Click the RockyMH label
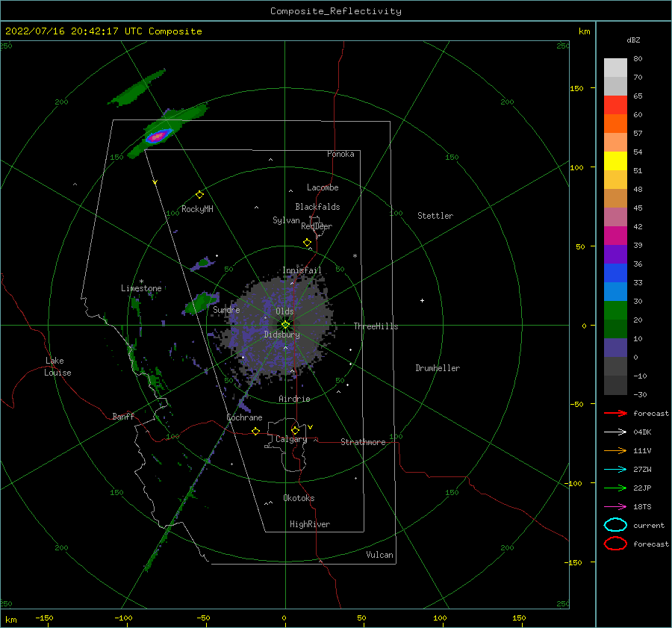672x628 pixels. coord(197,209)
